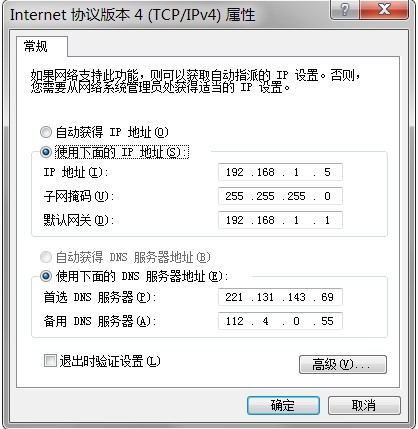Confirm settings with 确定 button
Viewport: 418px width, 429px height.
point(283,406)
